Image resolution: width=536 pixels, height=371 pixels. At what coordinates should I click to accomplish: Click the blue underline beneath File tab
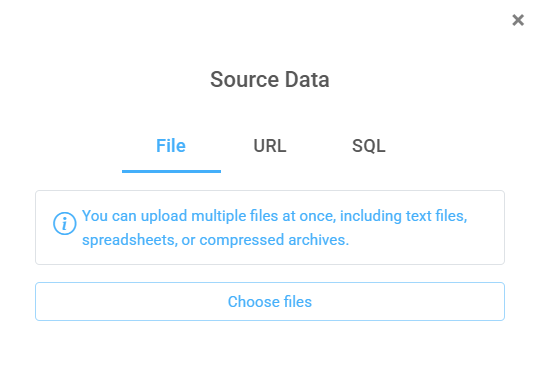171,171
